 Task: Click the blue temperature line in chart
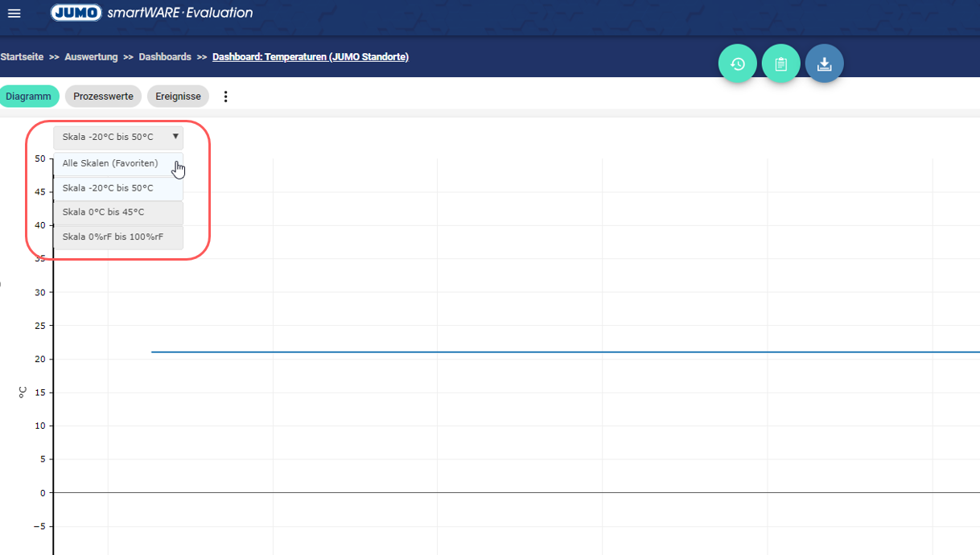(x=563, y=351)
